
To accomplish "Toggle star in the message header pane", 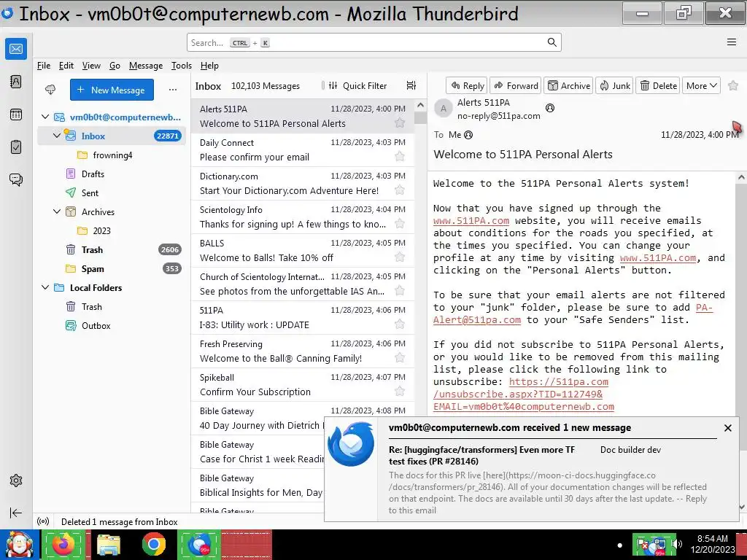I will pyautogui.click(x=733, y=85).
